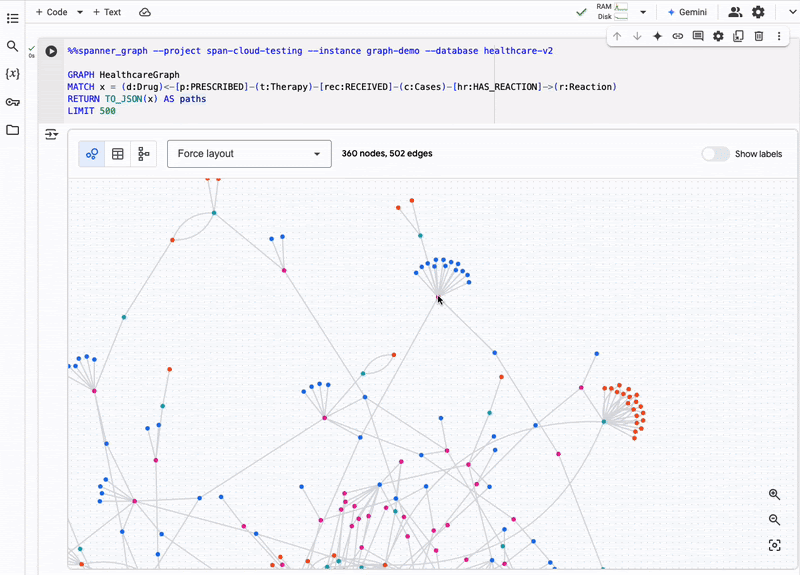Collapse the header with chevron arrow
This screenshot has width=800, height=575.
(792, 12)
